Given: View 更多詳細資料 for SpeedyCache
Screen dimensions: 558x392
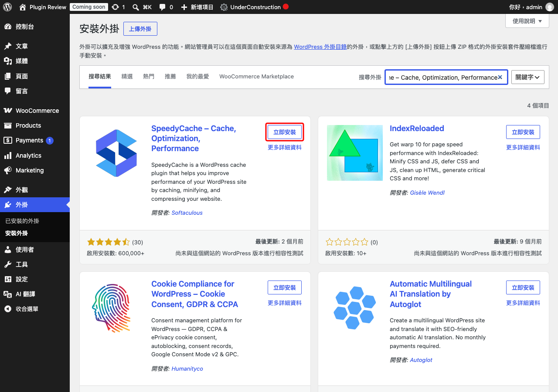Looking at the screenshot, I should 285,147.
